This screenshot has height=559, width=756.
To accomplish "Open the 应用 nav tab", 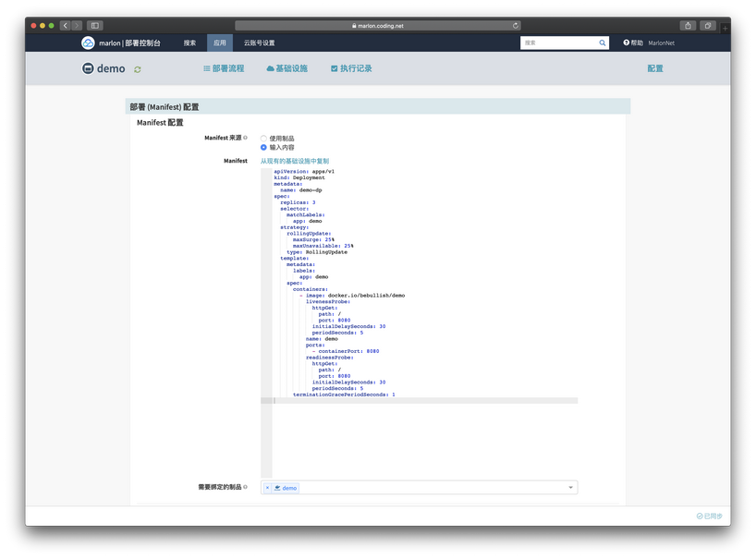I will [x=220, y=43].
